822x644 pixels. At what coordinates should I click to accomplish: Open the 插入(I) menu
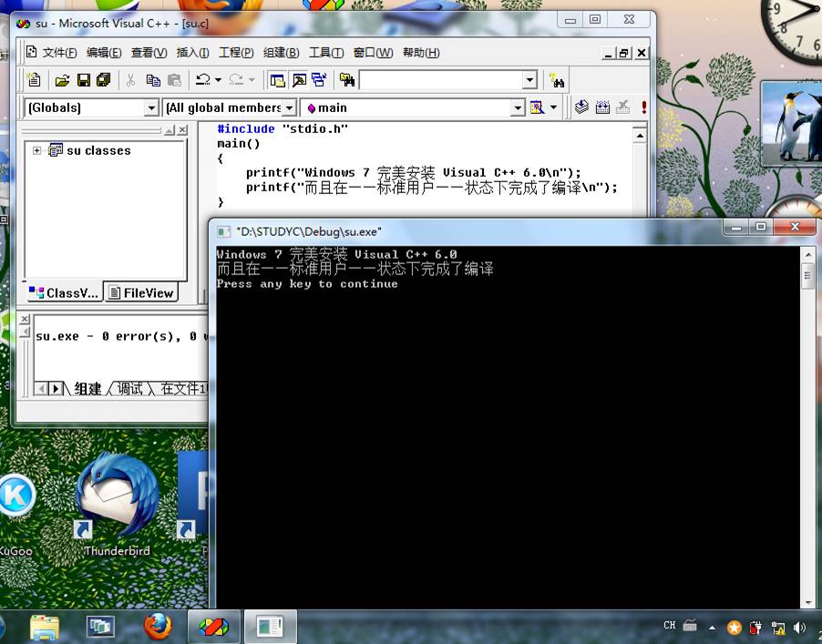tap(193, 53)
